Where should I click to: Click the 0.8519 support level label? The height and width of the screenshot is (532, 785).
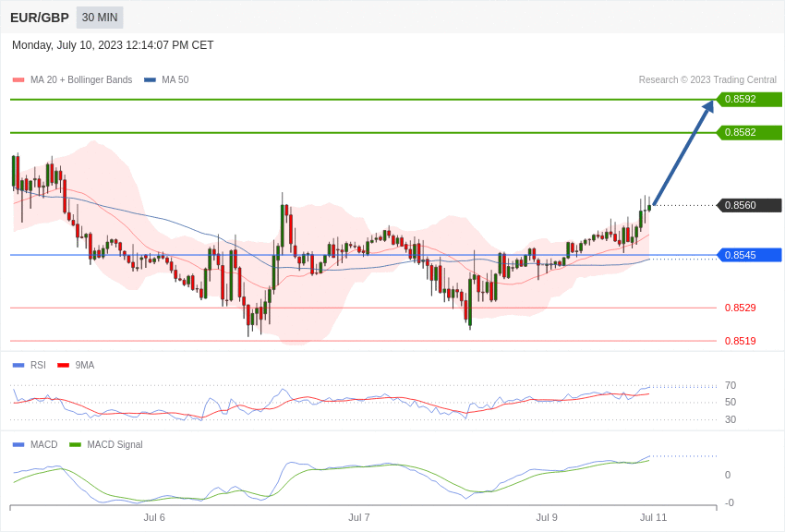pyautogui.click(x=741, y=342)
